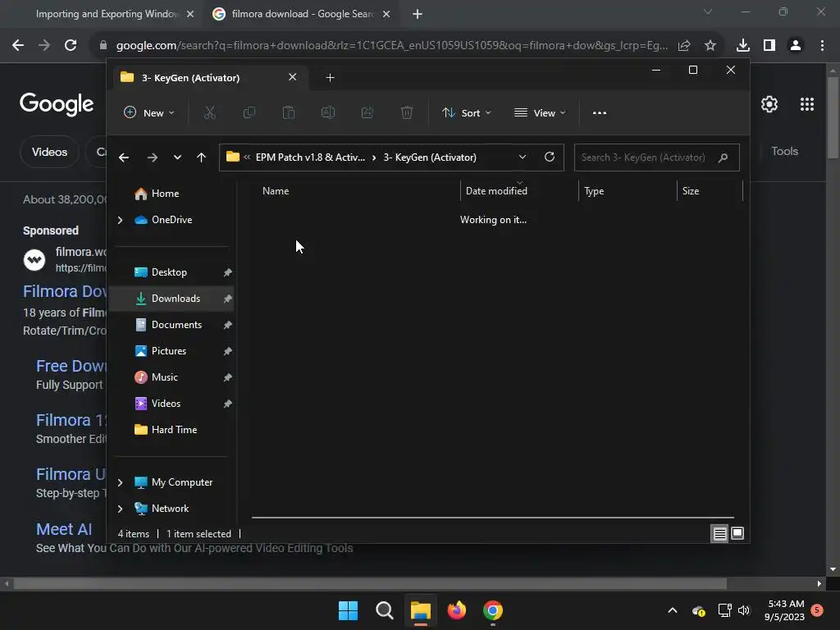
Task: Expand the Network tree node
Action: 120,509
